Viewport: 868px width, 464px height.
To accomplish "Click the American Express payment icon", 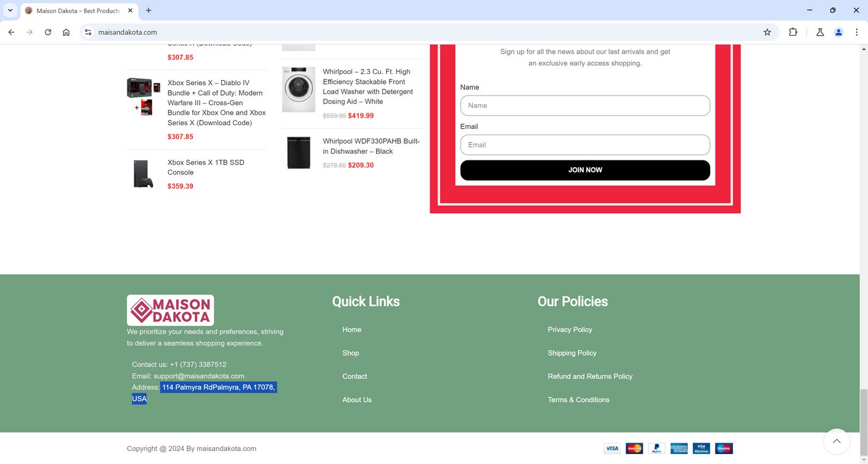I will [679, 449].
